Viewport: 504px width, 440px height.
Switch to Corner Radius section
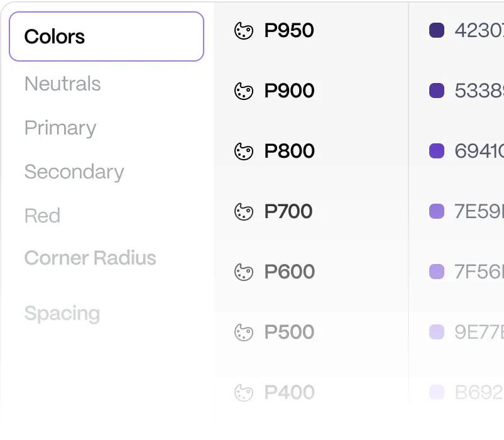point(90,258)
